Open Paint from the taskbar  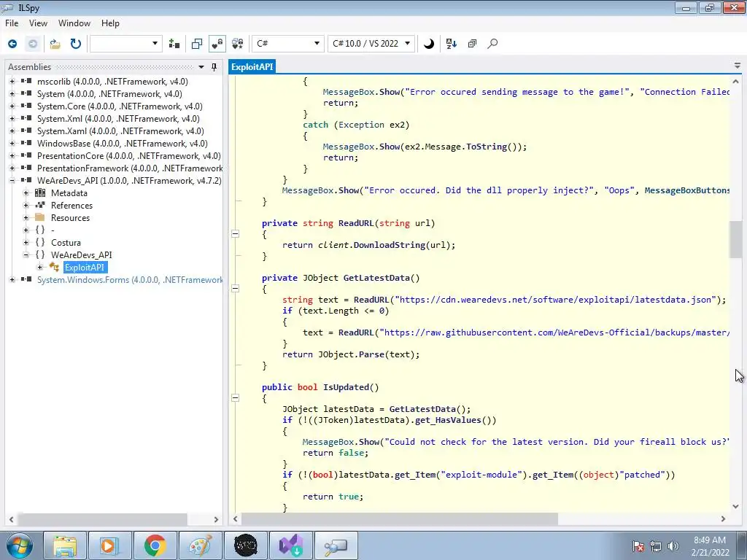pyautogui.click(x=200, y=545)
